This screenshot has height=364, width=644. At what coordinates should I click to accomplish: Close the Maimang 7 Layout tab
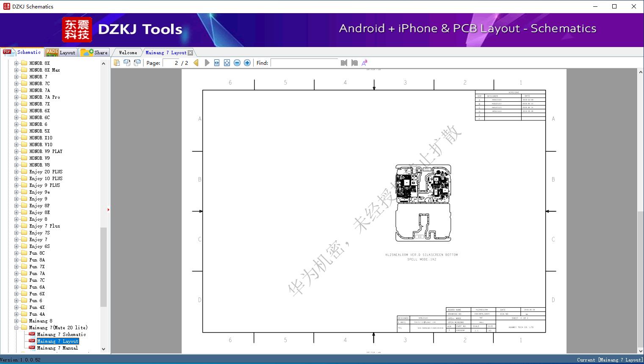pos(191,53)
